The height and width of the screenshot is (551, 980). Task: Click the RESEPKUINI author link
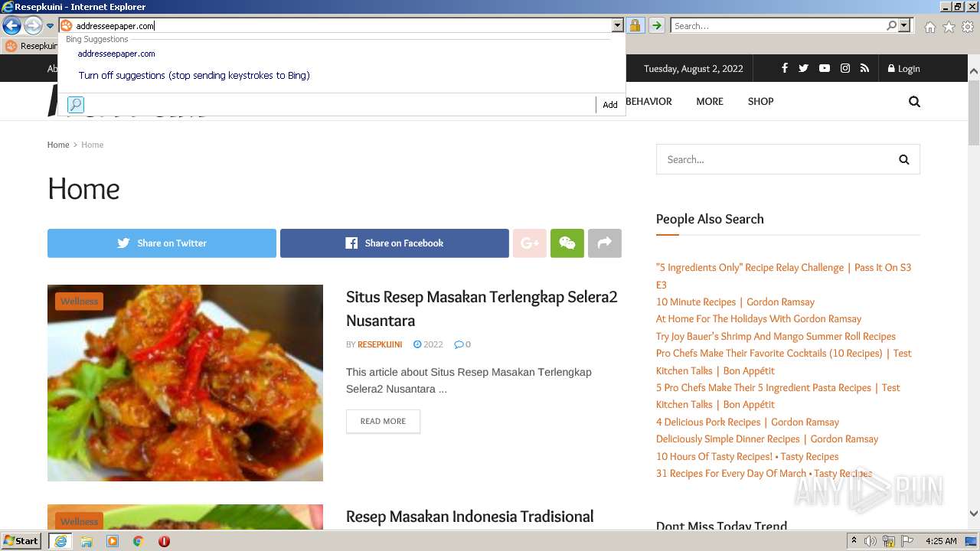[x=380, y=344]
